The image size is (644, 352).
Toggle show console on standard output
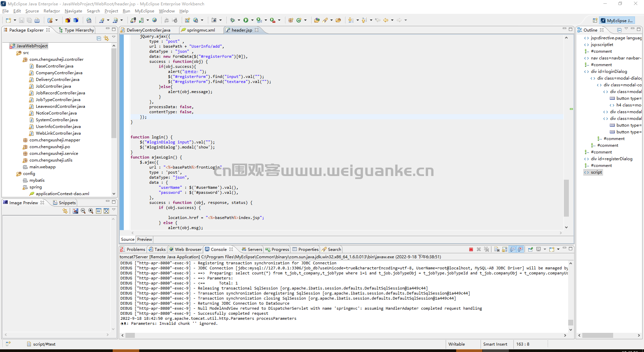click(x=513, y=249)
